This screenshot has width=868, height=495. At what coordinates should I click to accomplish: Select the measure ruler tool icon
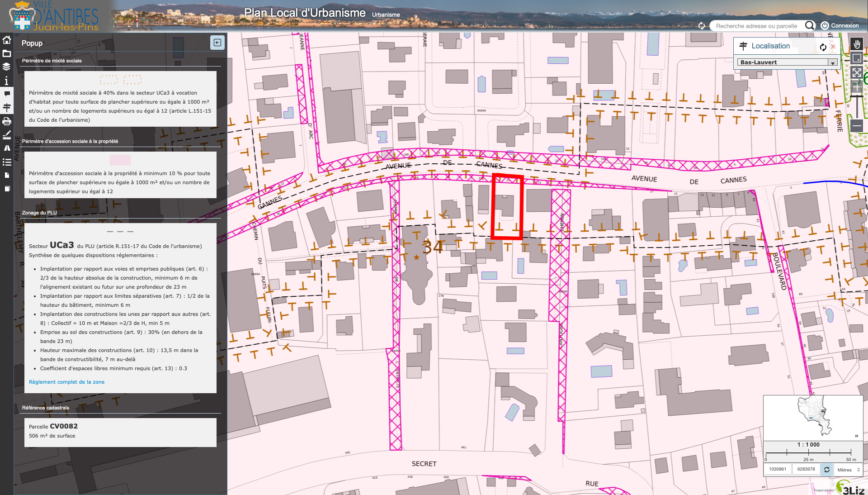(7, 135)
